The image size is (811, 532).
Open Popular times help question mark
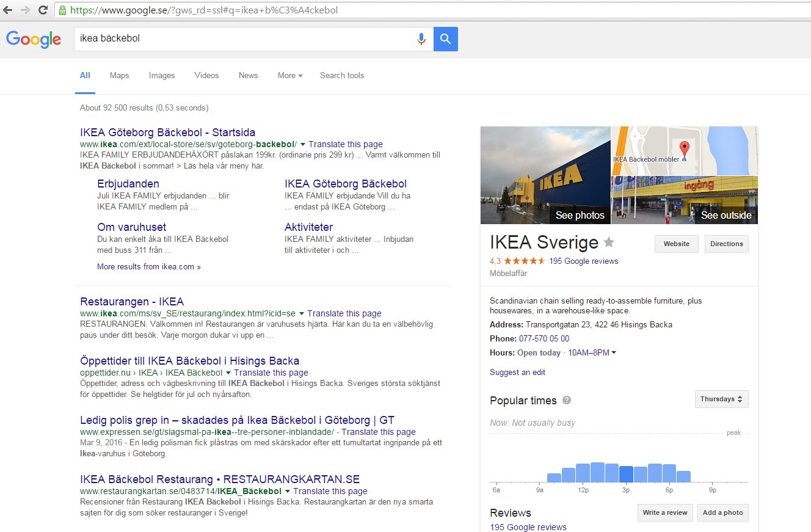pos(567,401)
